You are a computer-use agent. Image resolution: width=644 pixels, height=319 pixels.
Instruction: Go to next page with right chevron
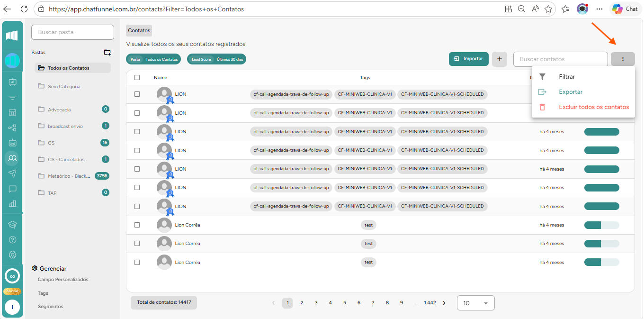(x=444, y=303)
